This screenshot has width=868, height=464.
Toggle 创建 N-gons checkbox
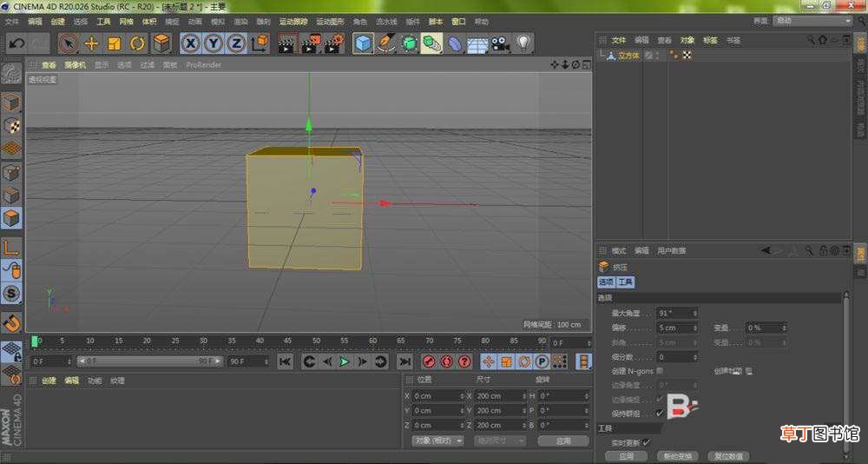coord(660,371)
